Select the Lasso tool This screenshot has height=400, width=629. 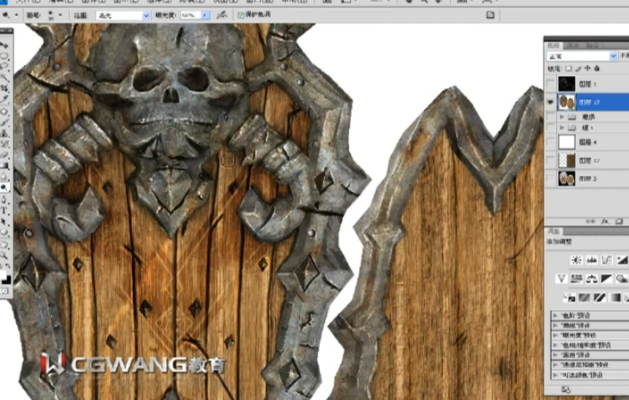pos(4,66)
